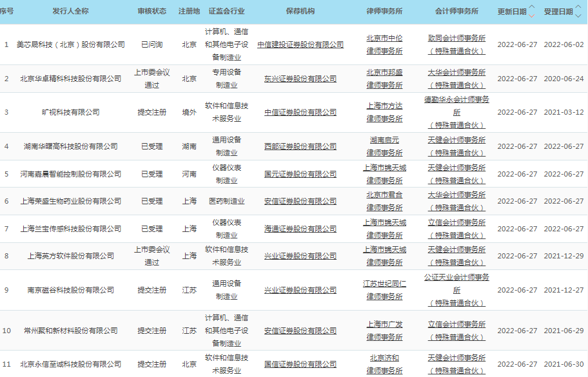Image resolution: width=588 pixels, height=377 pixels.
Task: Select issuer 南京磁谷科技股份有限公司 in row 9
Action: point(71,290)
